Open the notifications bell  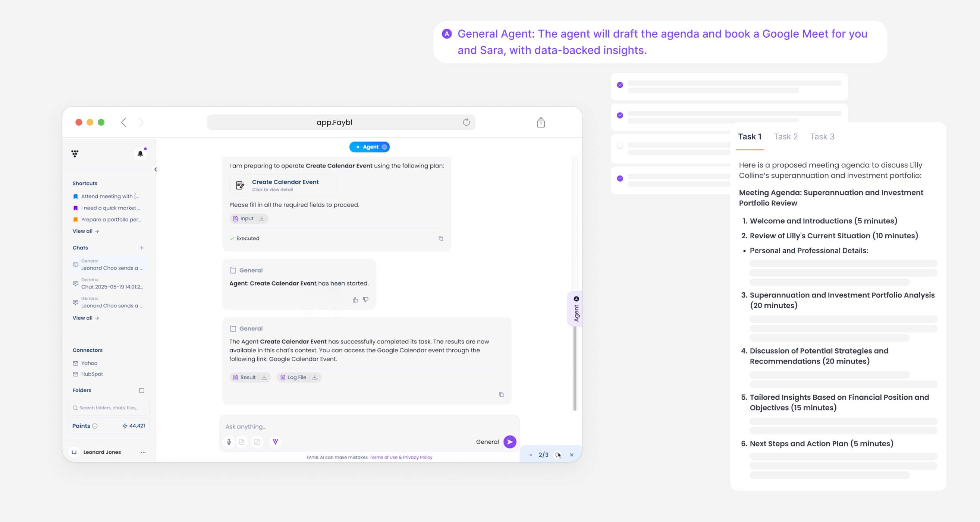140,154
